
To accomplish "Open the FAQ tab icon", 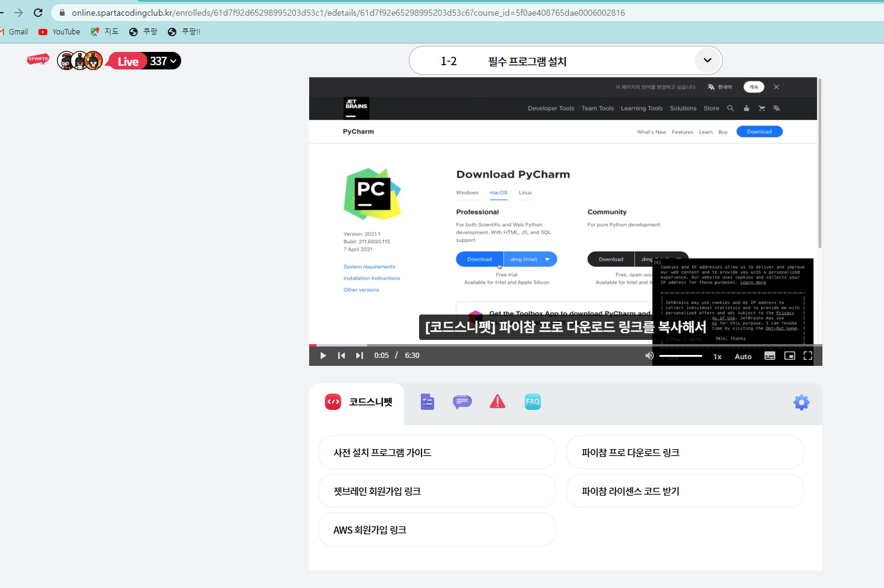I will 533,402.
